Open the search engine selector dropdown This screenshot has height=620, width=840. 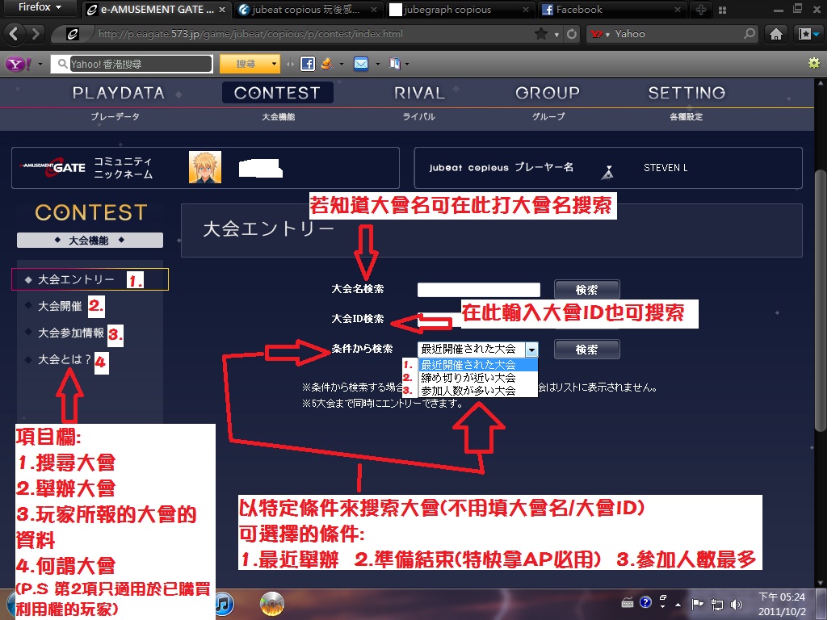click(600, 34)
